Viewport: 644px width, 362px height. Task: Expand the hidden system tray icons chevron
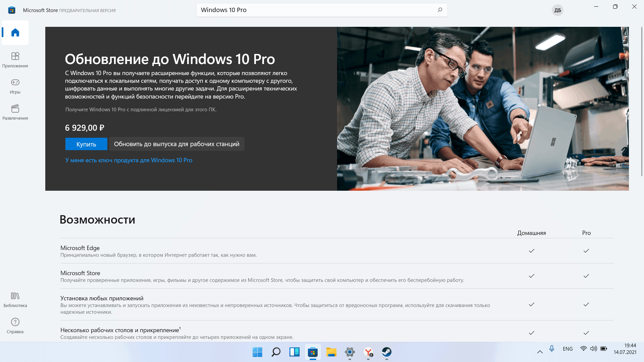pyautogui.click(x=540, y=352)
